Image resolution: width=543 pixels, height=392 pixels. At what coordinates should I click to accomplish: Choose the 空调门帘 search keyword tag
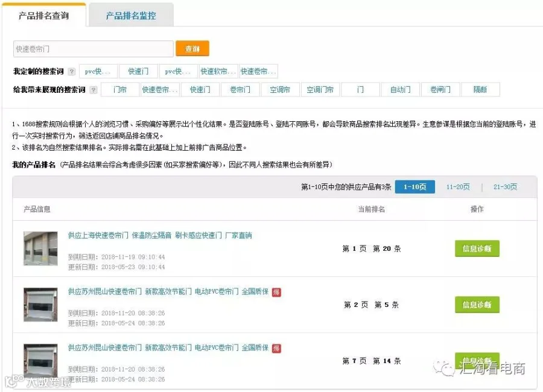click(320, 90)
